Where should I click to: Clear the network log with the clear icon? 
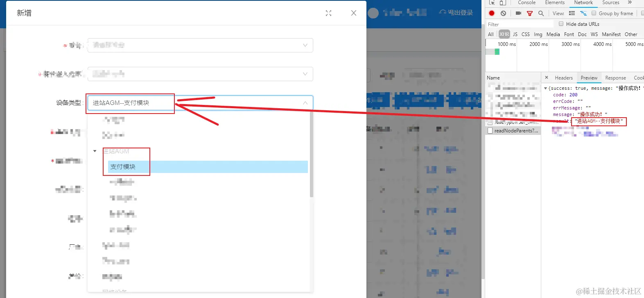click(x=503, y=13)
